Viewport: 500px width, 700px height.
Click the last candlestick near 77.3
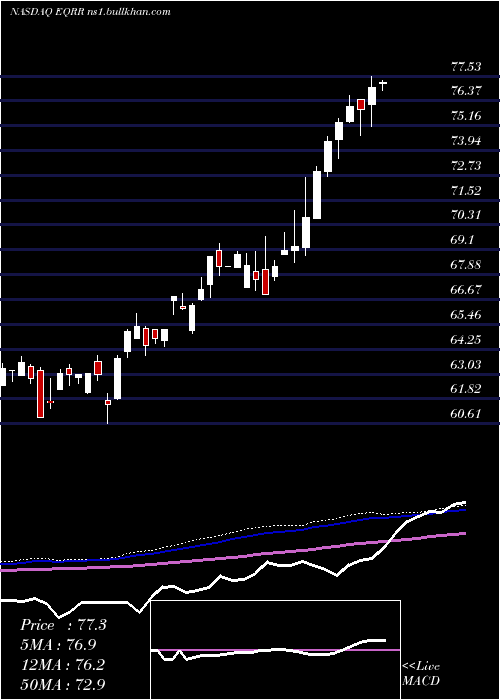(x=383, y=84)
